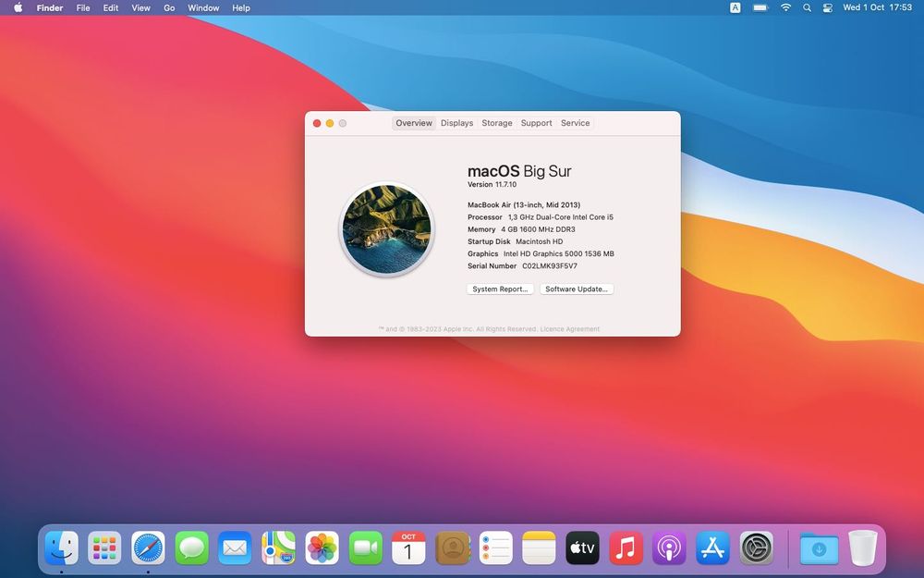Screen dimensions: 924x578
Task: Switch to the Support tab
Action: pos(536,123)
